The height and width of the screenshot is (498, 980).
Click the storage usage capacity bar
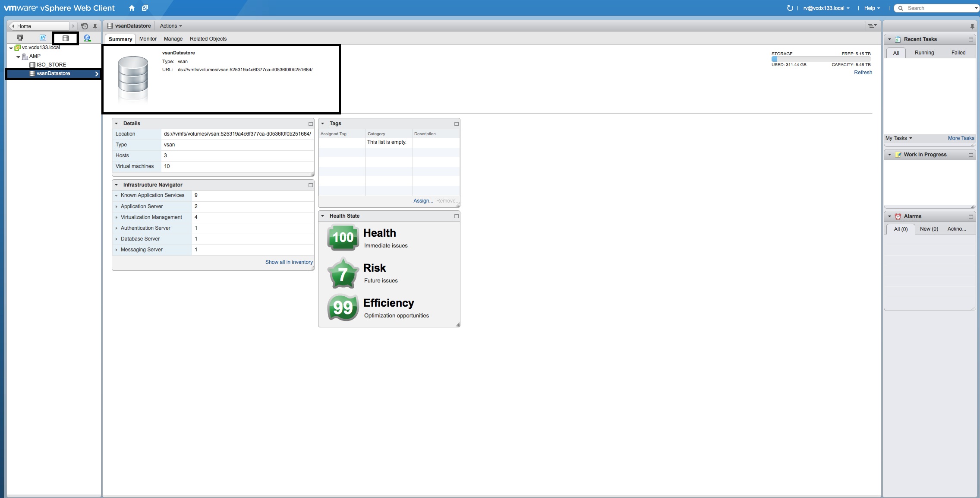pyautogui.click(x=821, y=59)
